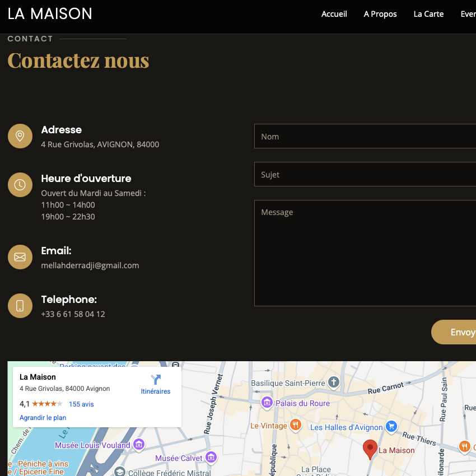Click the opening hours clock icon

(20, 185)
